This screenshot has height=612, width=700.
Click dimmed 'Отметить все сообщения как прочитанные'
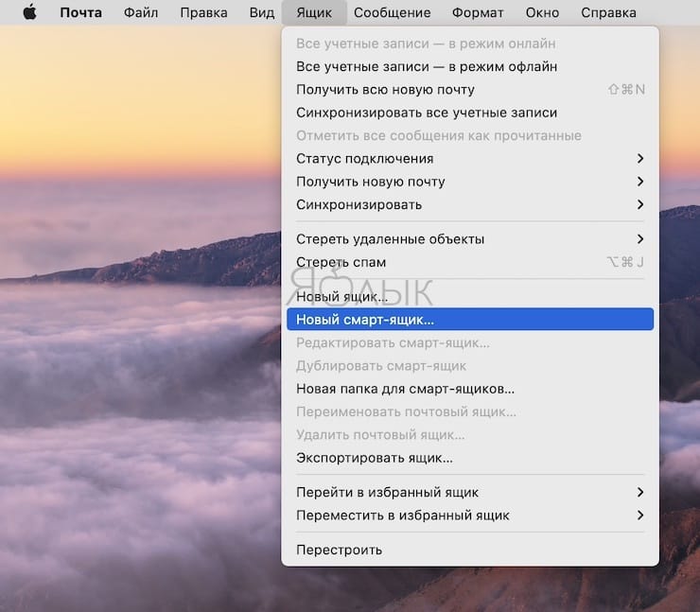[x=470, y=135]
